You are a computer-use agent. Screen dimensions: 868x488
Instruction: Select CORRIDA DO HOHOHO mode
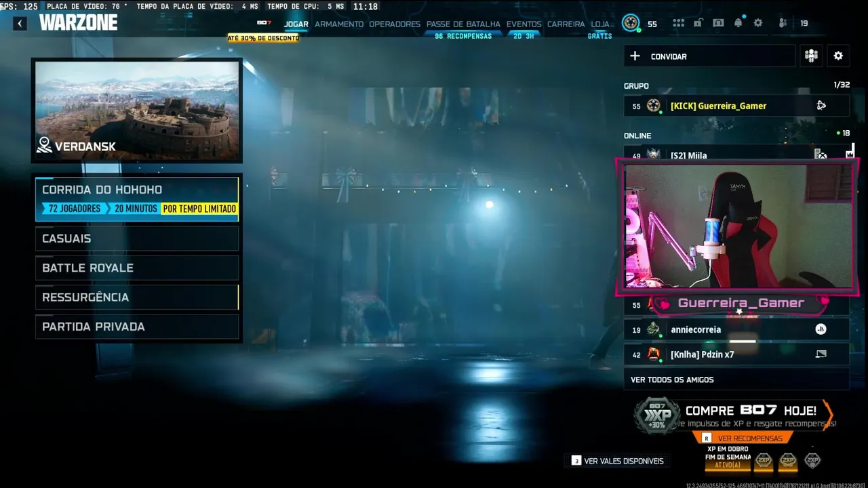(x=137, y=199)
